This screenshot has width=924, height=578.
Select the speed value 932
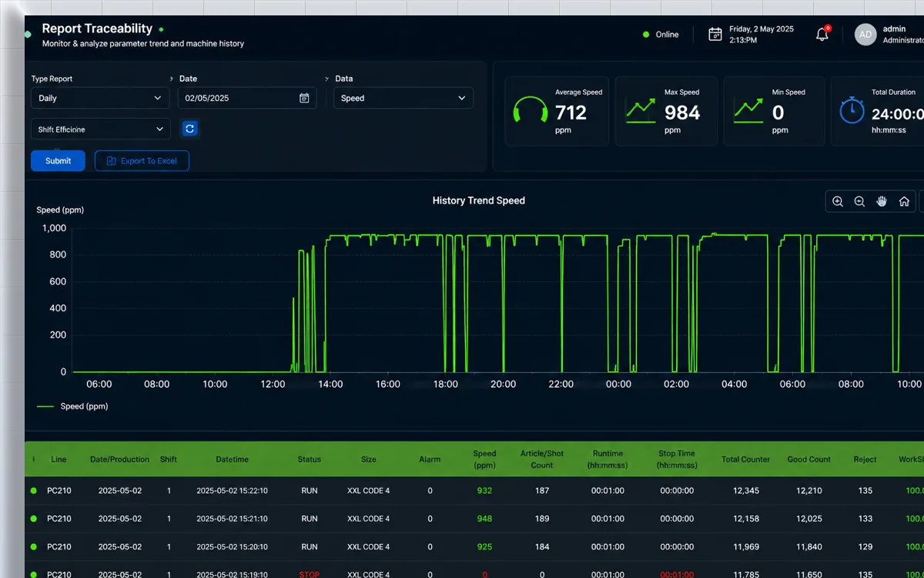click(484, 491)
